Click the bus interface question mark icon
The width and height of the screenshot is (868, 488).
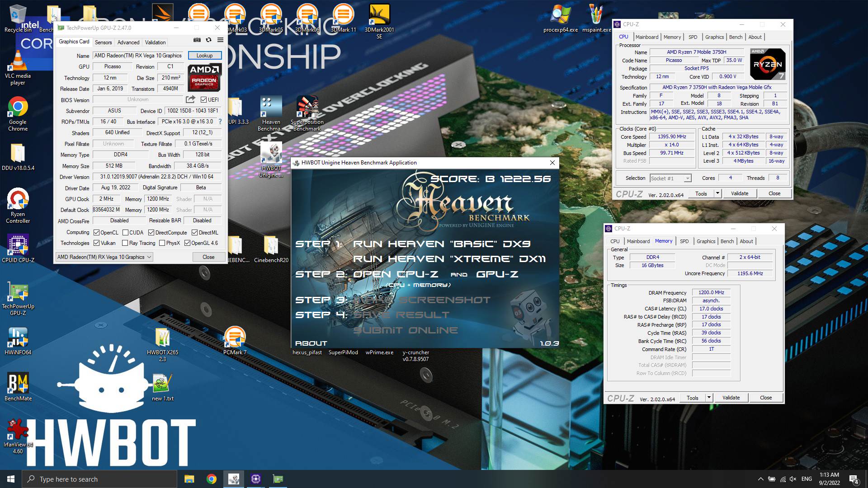[x=220, y=122]
